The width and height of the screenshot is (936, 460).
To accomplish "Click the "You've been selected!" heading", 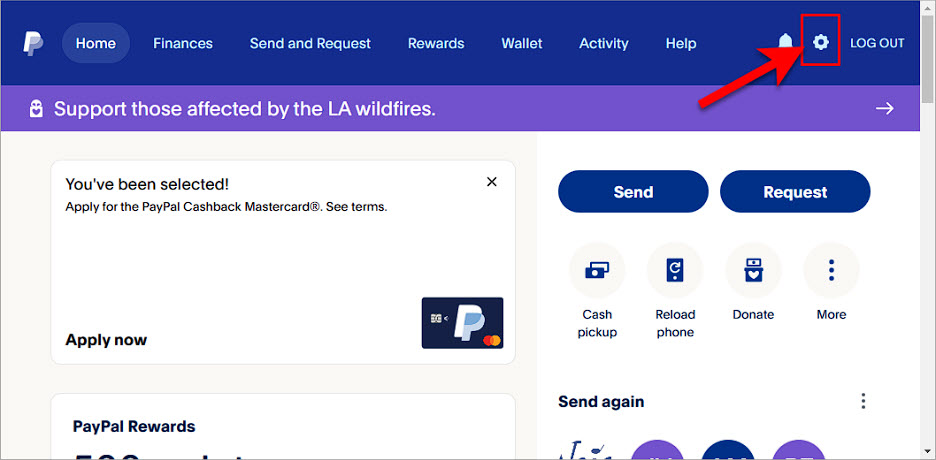I will 147,184.
